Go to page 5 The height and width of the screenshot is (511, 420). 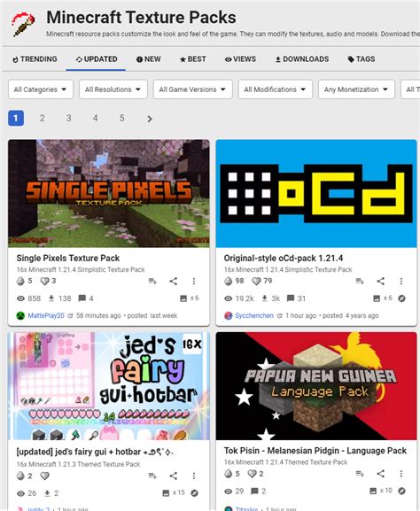(122, 118)
